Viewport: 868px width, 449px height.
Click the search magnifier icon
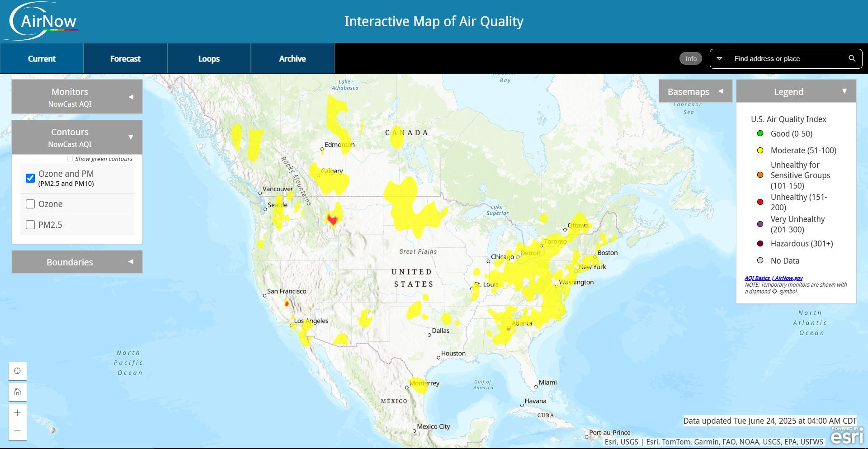point(852,59)
